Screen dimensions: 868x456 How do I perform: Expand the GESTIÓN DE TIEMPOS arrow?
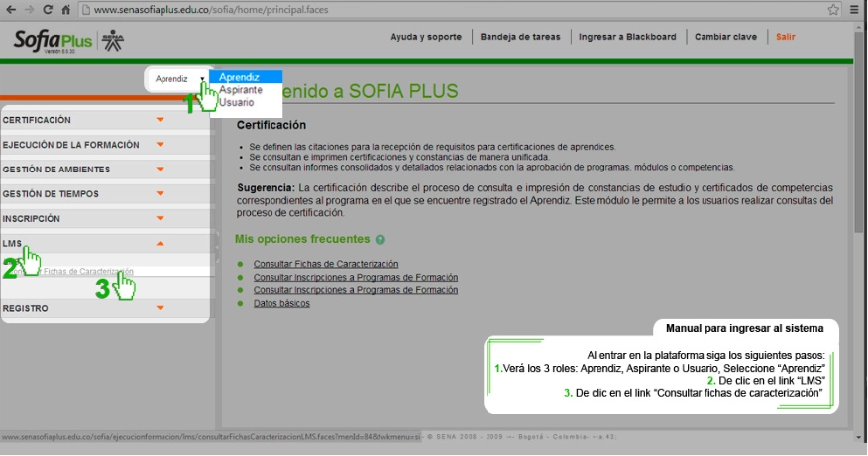point(160,194)
